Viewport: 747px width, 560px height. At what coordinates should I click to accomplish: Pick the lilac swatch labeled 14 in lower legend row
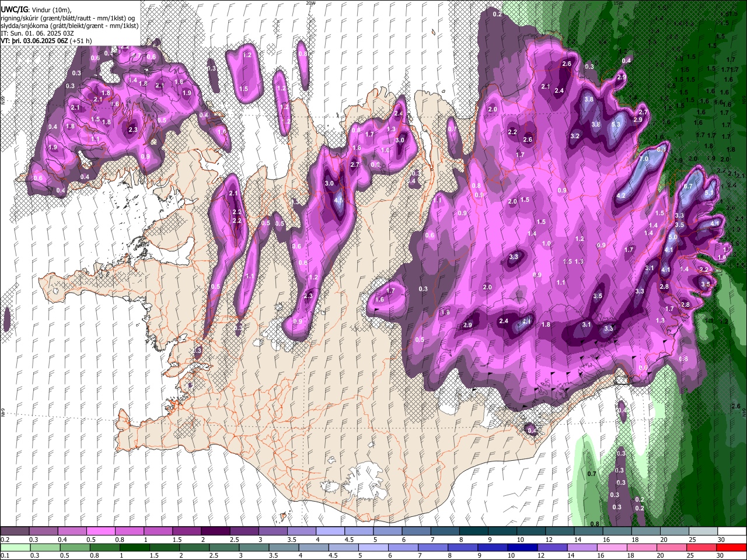[x=582, y=547]
